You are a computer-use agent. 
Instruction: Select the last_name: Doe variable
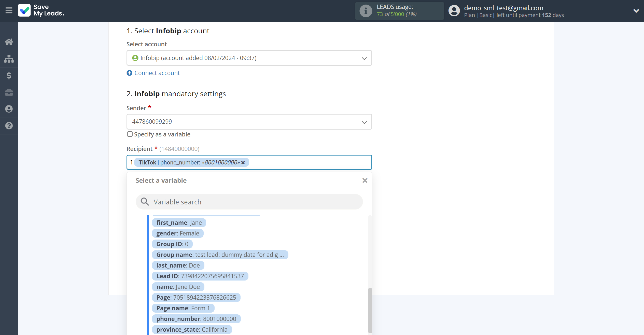coord(178,266)
